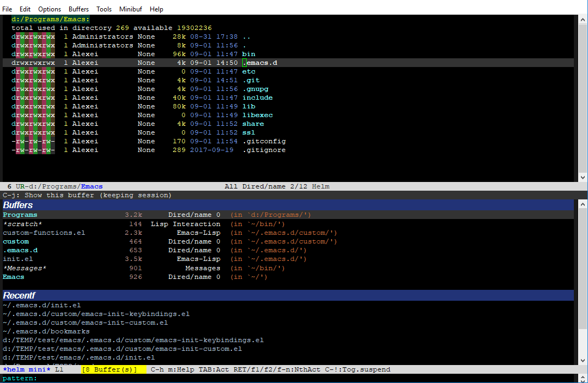Select the .gitconfig file entry

tap(264, 142)
